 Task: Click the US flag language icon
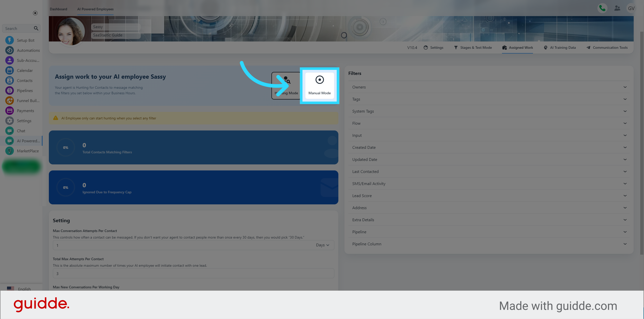[11, 289]
